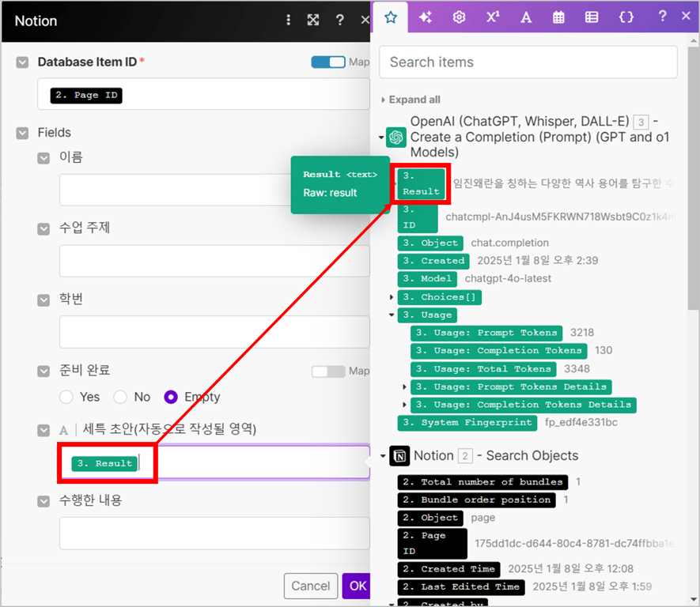
Task: Toggle the Database Item ID Map switch
Action: click(328, 62)
